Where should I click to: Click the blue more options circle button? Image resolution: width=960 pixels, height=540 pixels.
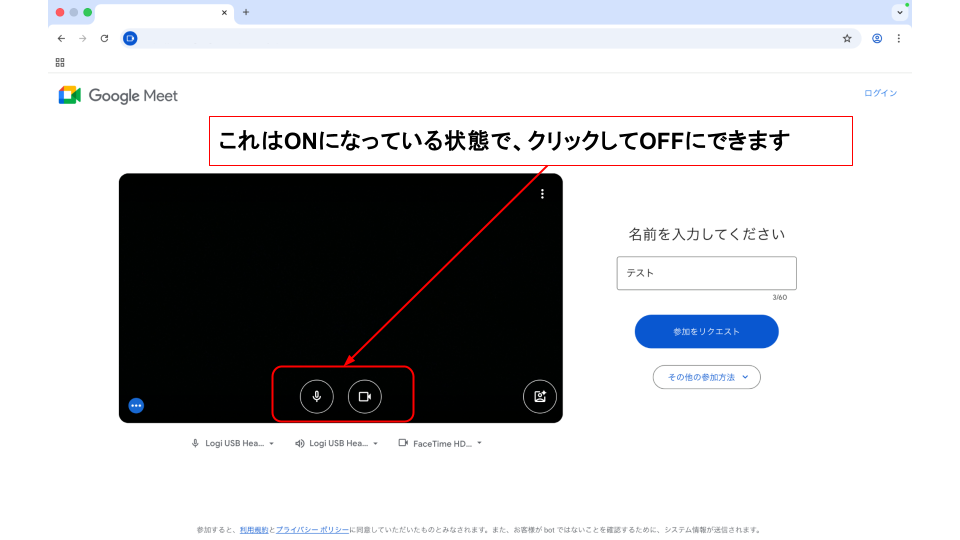click(x=136, y=405)
